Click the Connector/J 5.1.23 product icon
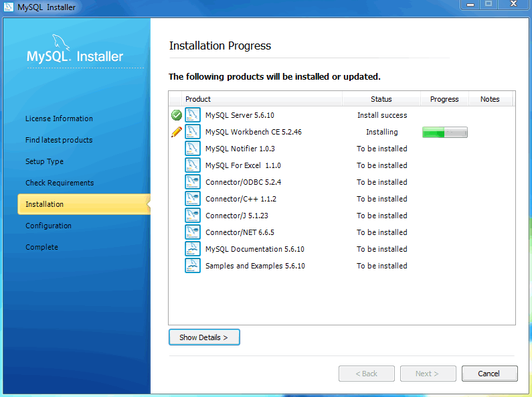 (x=192, y=216)
